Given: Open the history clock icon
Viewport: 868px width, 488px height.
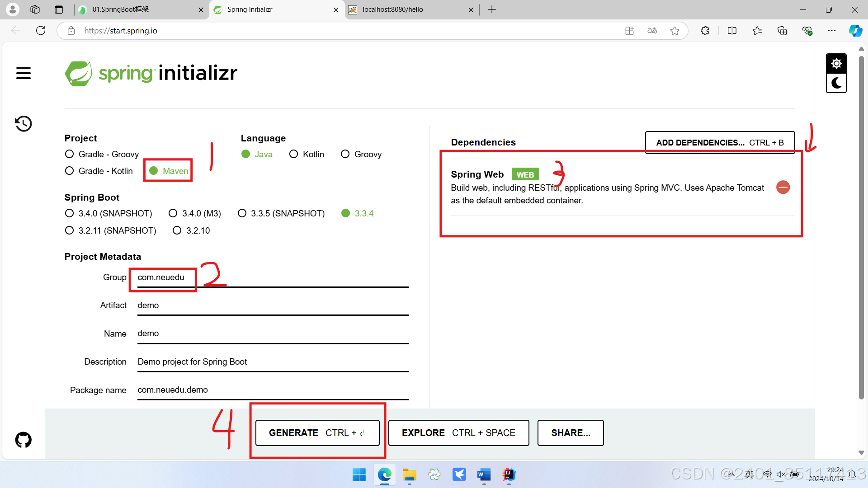Looking at the screenshot, I should (x=24, y=123).
